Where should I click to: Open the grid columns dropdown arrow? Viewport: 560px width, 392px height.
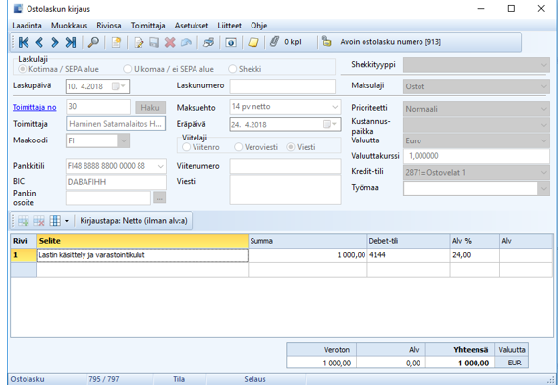click(x=67, y=221)
